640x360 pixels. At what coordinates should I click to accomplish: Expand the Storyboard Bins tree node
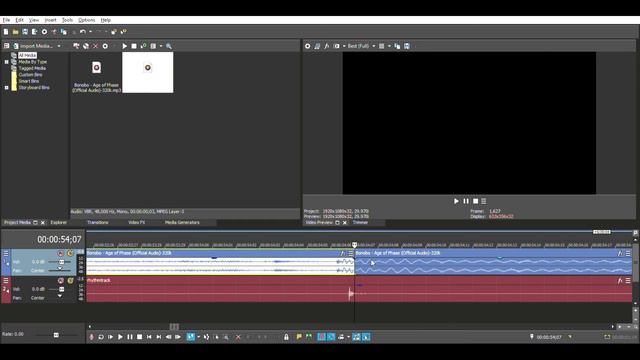7,88
